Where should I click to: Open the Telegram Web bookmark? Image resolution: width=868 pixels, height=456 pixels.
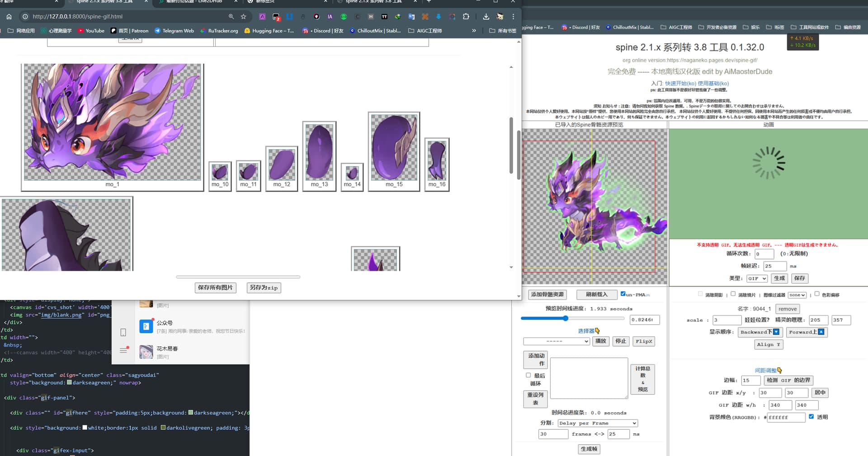pos(174,31)
